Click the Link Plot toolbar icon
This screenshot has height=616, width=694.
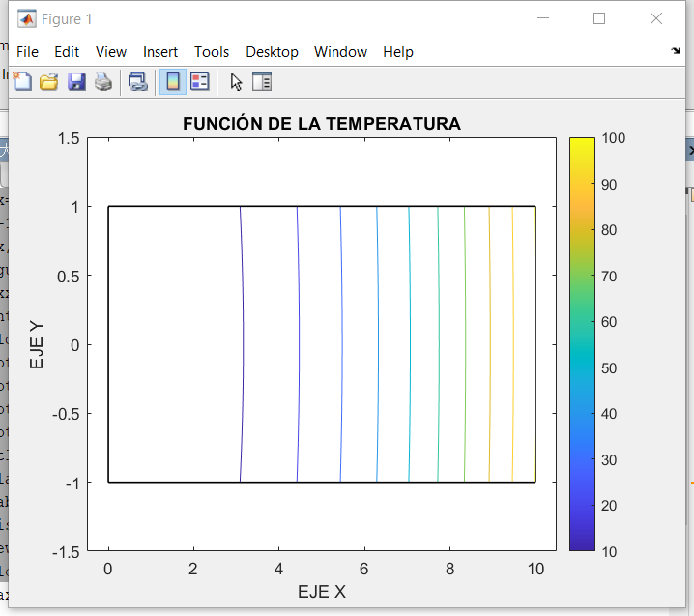(138, 82)
